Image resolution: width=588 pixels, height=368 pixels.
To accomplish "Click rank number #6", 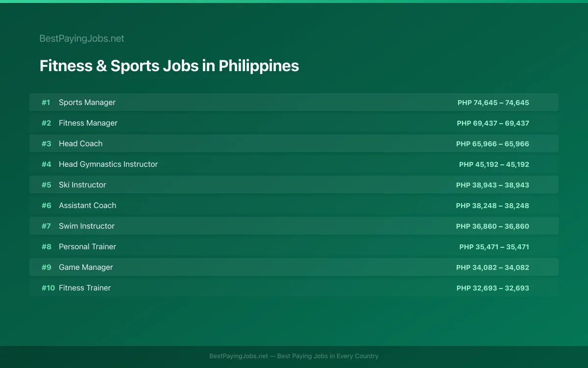I will pos(46,206).
